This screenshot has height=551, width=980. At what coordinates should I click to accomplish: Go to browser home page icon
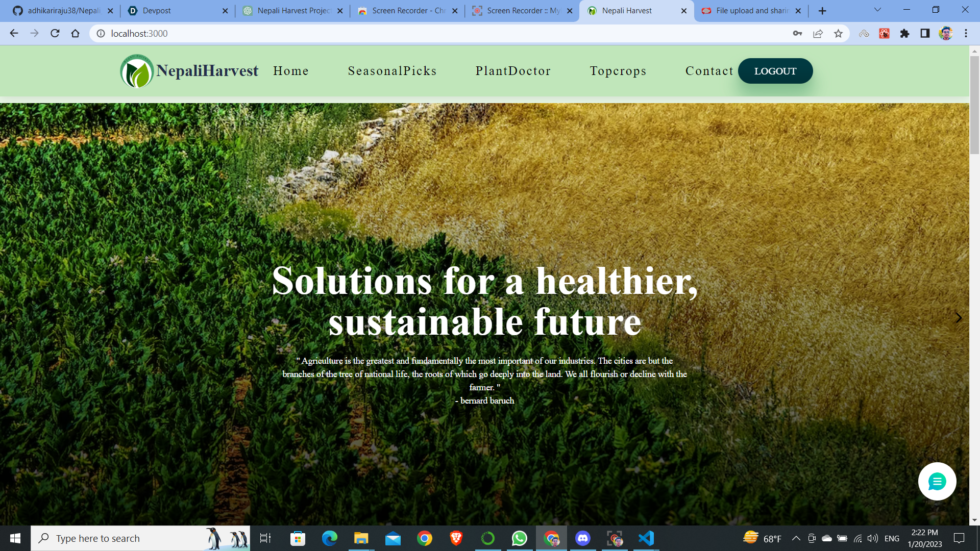pos(76,34)
